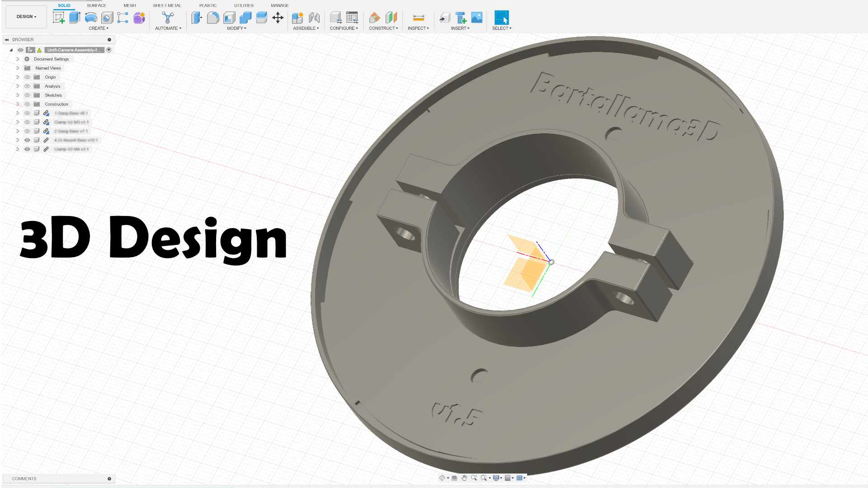Open the DESIGN workspace dropdown
The height and width of the screenshot is (488, 868).
point(26,17)
